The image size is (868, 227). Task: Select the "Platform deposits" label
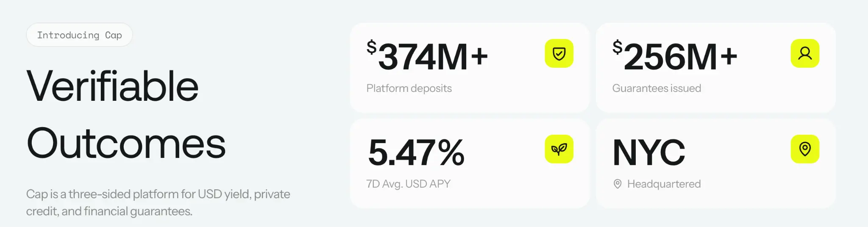pyautogui.click(x=409, y=89)
